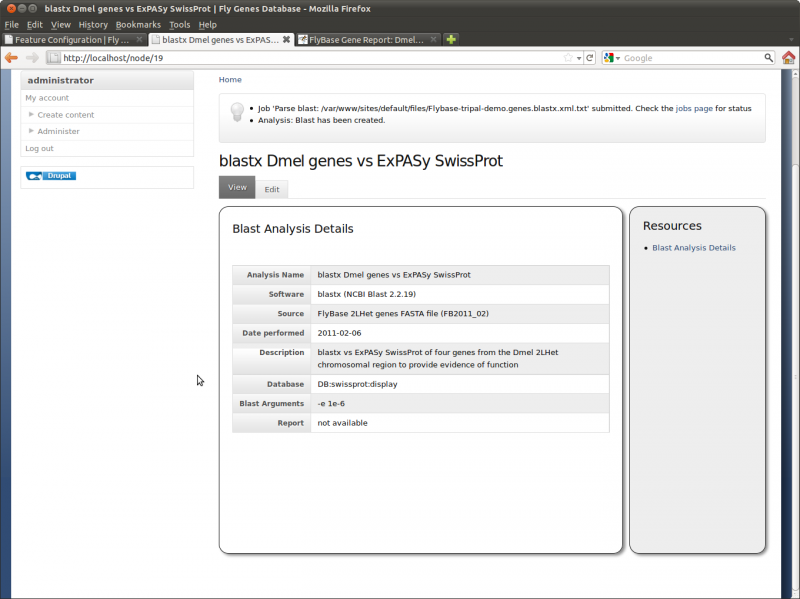Viewport: 800px width, 599px height.
Task: Open the URL history dropdown arrow
Action: point(579,58)
